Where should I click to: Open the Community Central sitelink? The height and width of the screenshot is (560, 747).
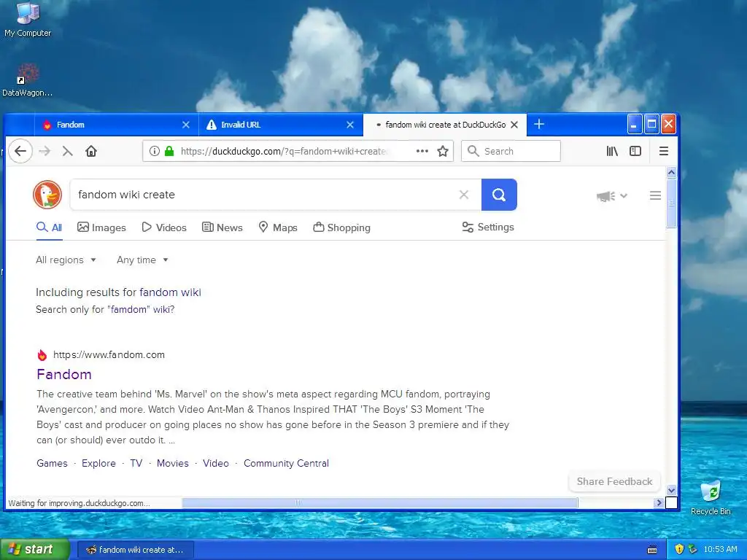tap(286, 463)
